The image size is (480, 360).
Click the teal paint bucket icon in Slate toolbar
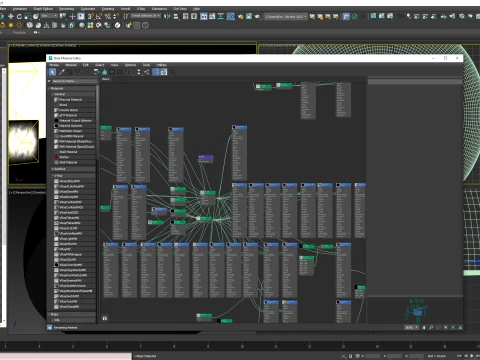(104, 72)
